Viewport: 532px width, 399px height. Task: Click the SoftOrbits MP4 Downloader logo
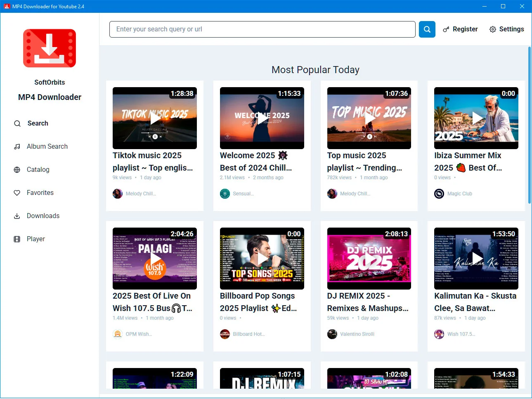click(50, 48)
